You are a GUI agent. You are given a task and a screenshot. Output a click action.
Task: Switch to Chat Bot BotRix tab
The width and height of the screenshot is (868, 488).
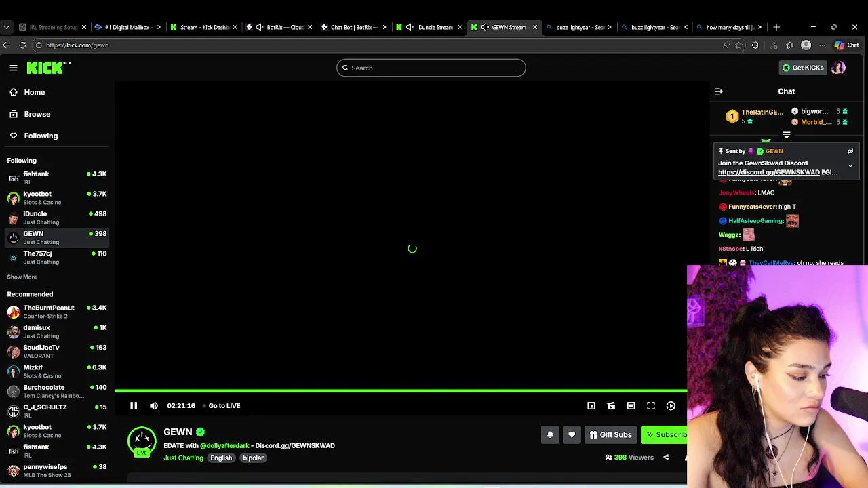[353, 27]
